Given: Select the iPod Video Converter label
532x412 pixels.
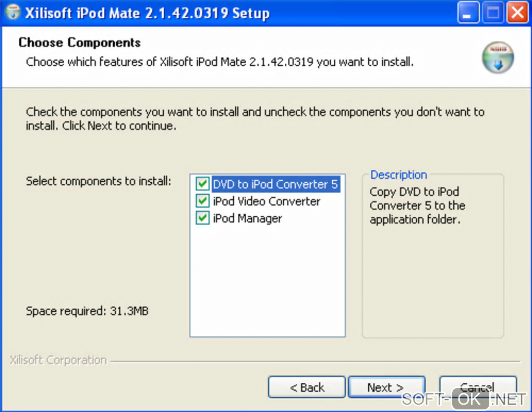Looking at the screenshot, I should (x=267, y=201).
